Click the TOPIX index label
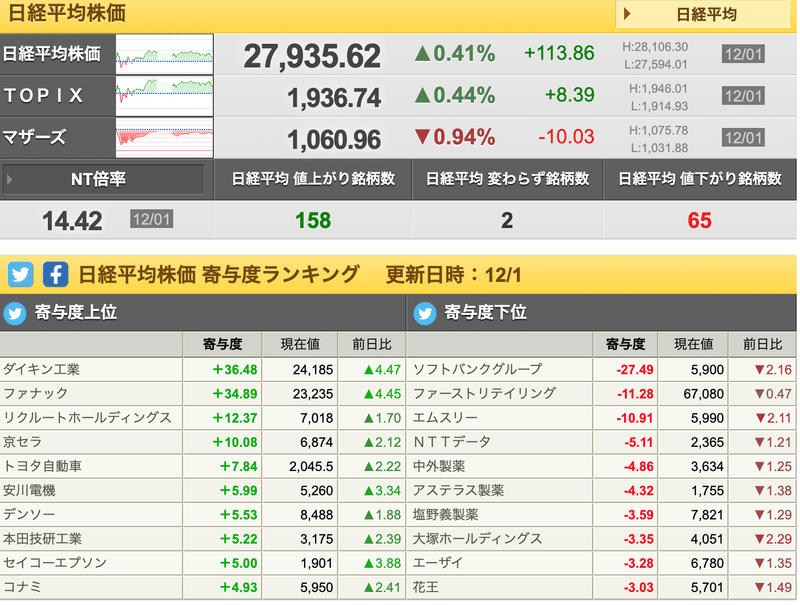 [x=43, y=95]
